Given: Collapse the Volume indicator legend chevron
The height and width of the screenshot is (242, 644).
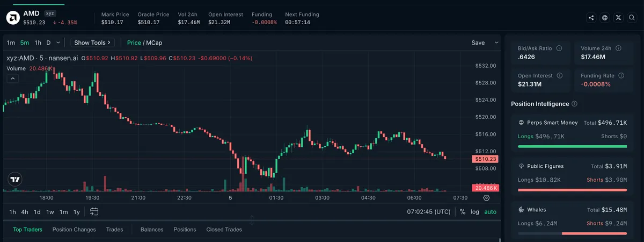Looking at the screenshot, I should pos(13,79).
